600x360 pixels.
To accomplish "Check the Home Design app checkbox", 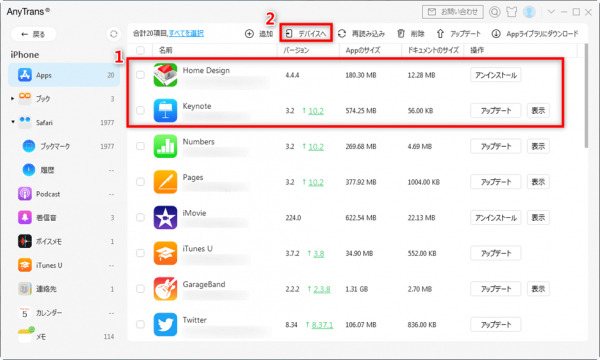I will tap(140, 75).
